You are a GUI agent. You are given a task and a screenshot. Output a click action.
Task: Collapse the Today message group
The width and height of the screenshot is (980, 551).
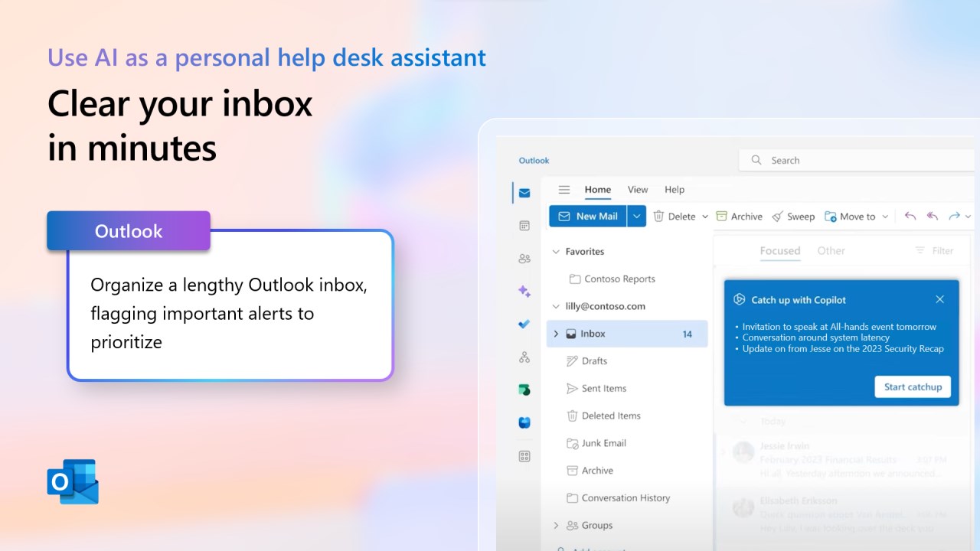pyautogui.click(x=742, y=421)
